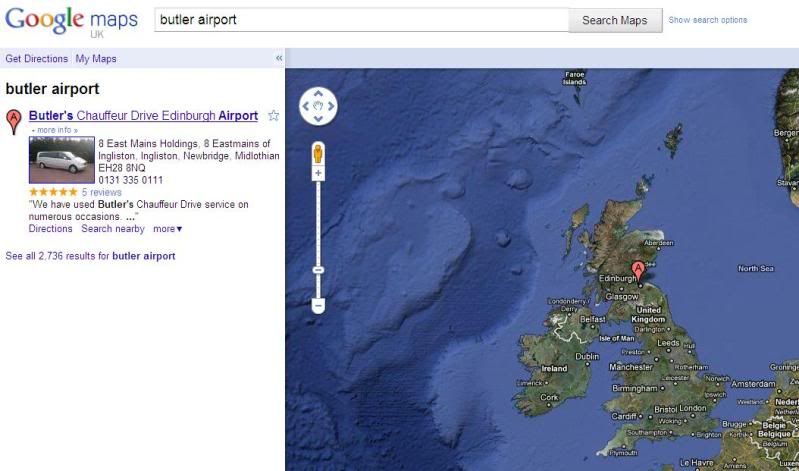Click the search text field
The height and width of the screenshot is (471, 799).
(x=360, y=20)
